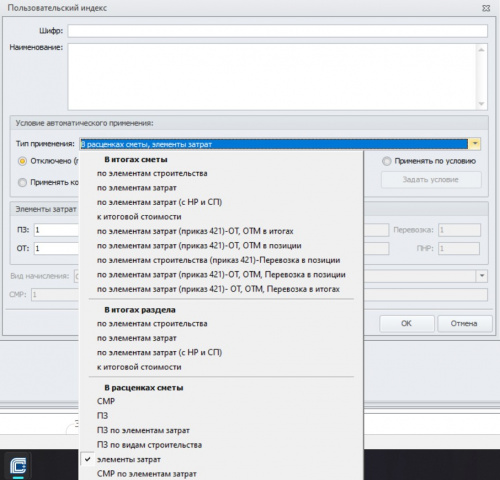Click the OK button
500x480 pixels.
click(x=407, y=323)
